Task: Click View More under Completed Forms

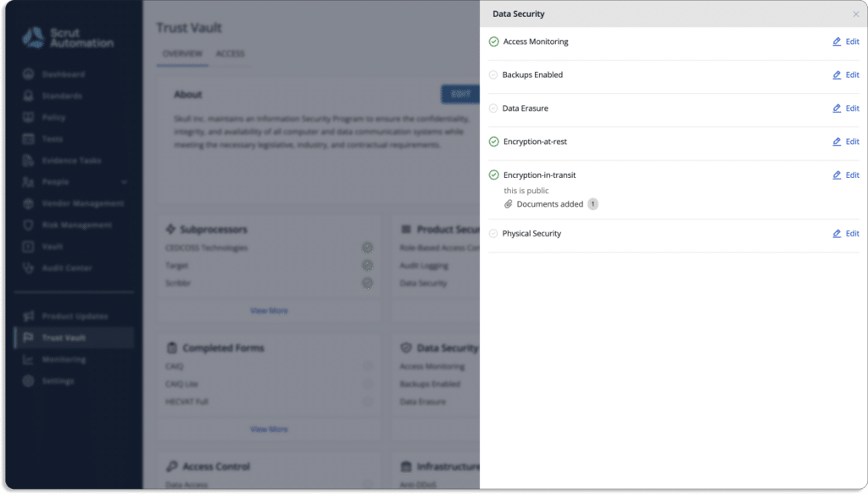Action: click(269, 430)
